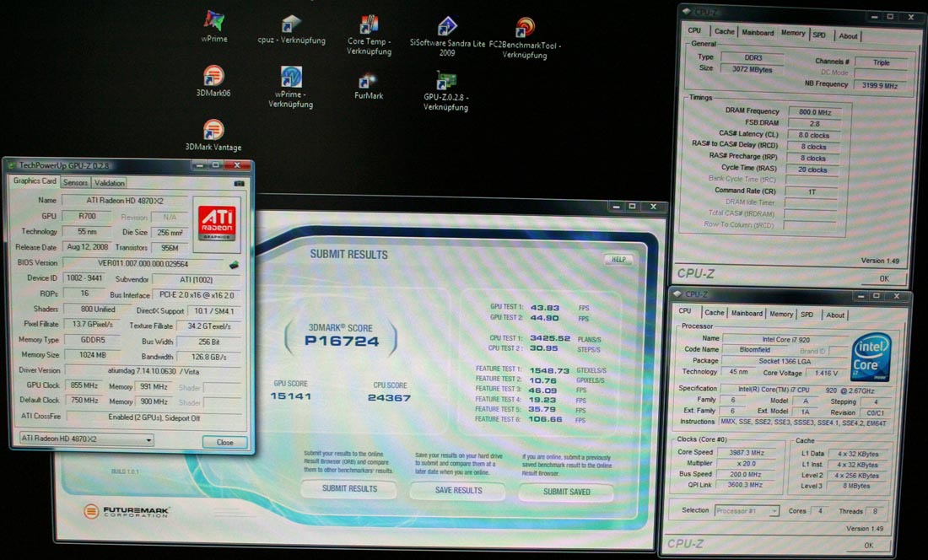Click SUBMIT SAVED button in 3DMark
The image size is (928, 560).
566,492
